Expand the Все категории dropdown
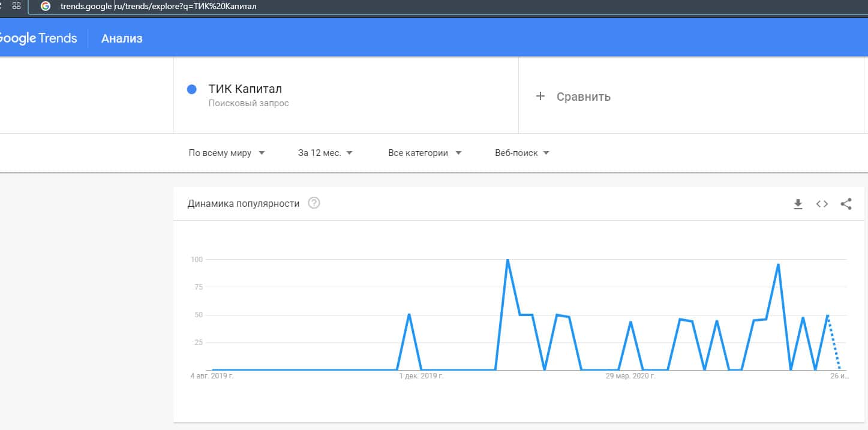The height and width of the screenshot is (430, 868). click(425, 153)
